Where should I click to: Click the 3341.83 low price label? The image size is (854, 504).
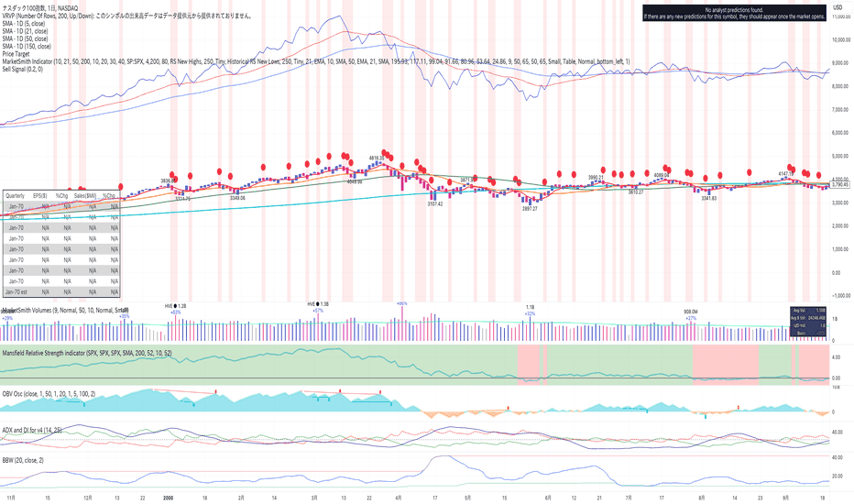[708, 198]
